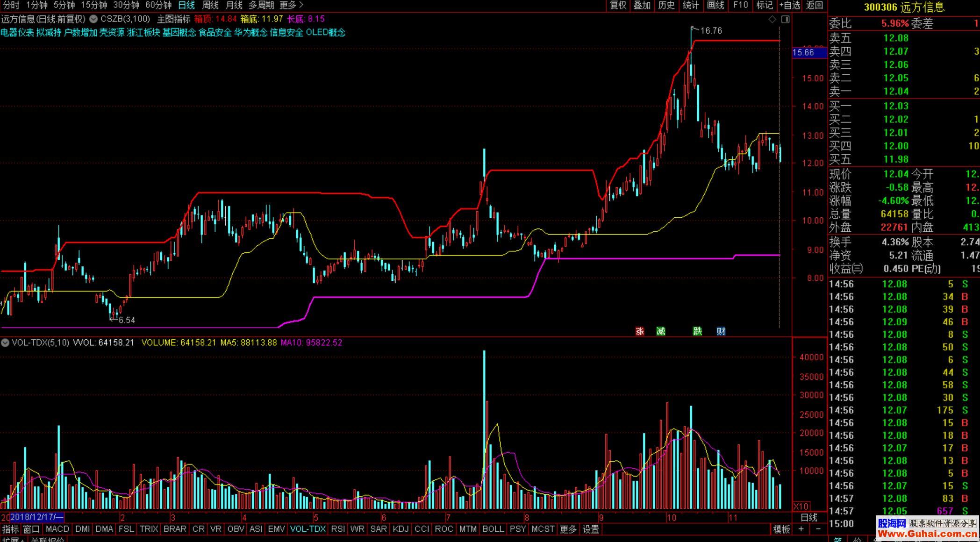
Task: Open the 设置 settings for indicators
Action: tap(591, 529)
